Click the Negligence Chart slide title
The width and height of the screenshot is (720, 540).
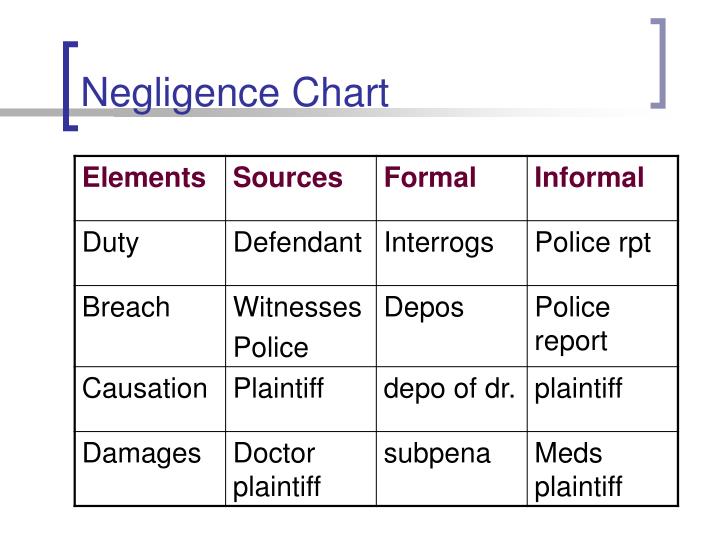235,93
